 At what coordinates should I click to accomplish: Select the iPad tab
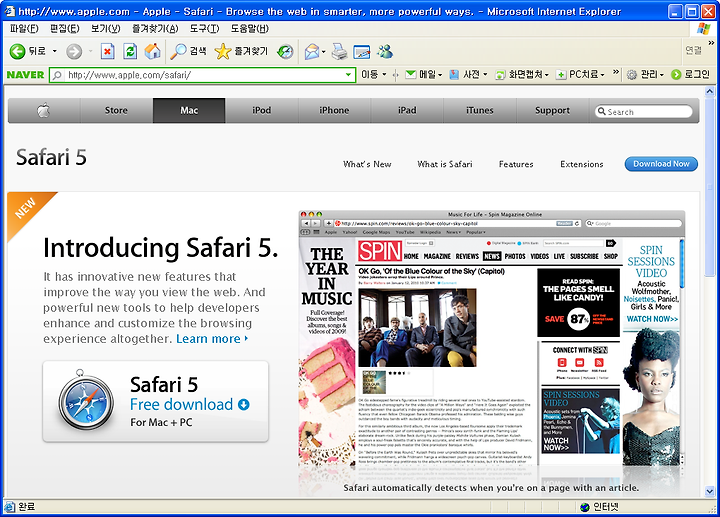click(x=407, y=110)
